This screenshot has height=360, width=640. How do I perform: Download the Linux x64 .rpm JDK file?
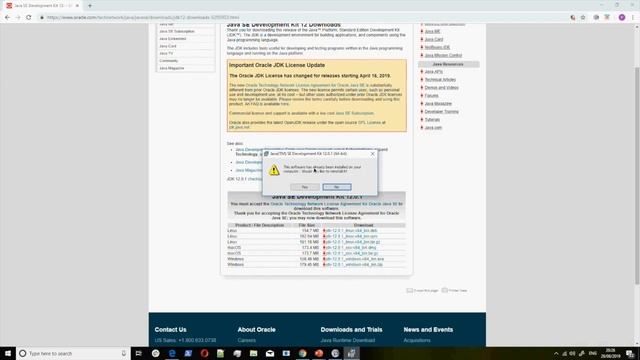coord(351,236)
